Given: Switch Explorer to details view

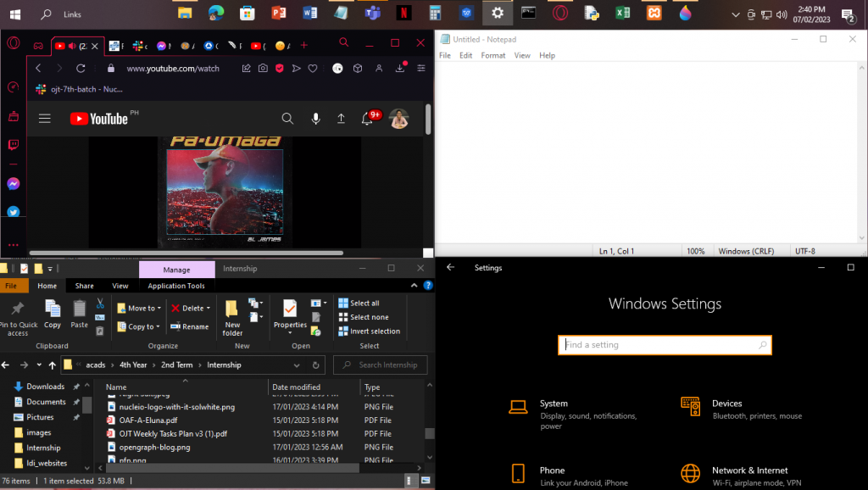Looking at the screenshot, I should point(409,481).
